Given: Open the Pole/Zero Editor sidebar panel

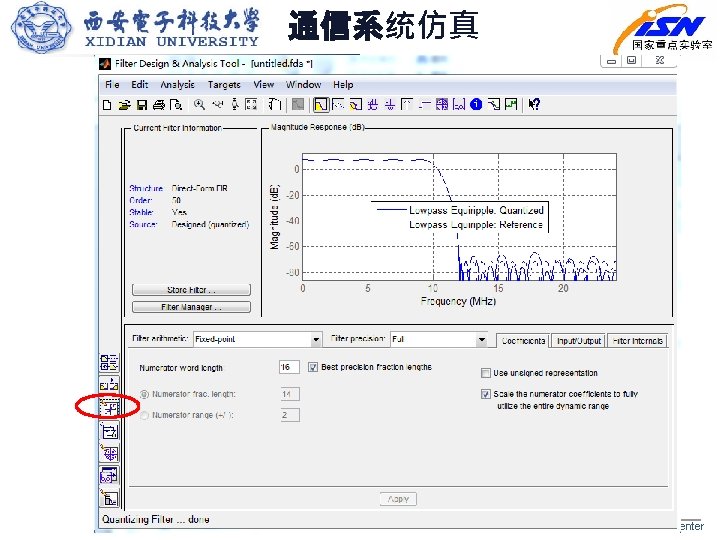Looking at the screenshot, I should point(109,453).
